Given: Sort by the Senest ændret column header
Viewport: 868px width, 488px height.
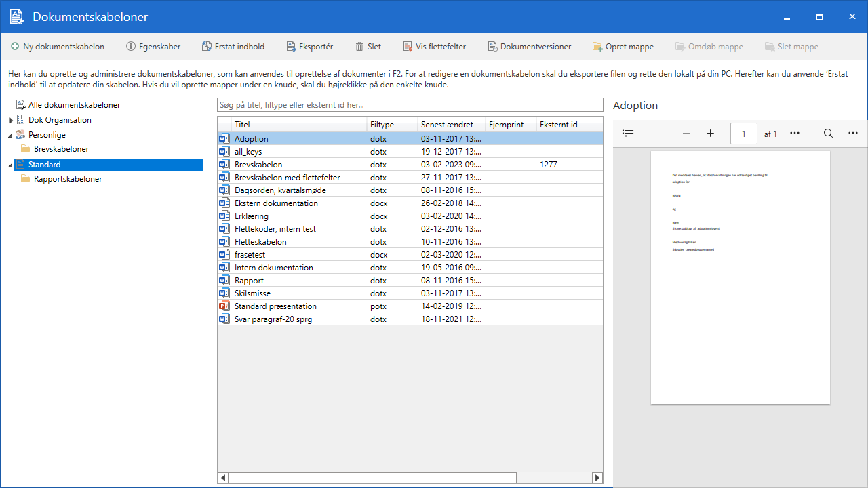Looking at the screenshot, I should [451, 125].
